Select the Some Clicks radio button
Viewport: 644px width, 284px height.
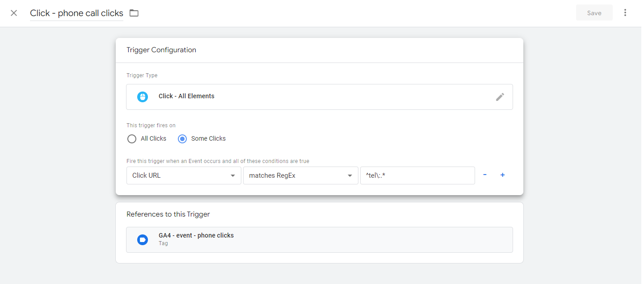coord(182,139)
